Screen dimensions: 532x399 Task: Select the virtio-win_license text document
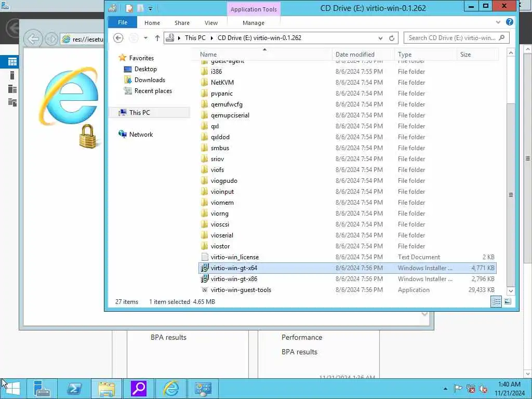pos(234,257)
